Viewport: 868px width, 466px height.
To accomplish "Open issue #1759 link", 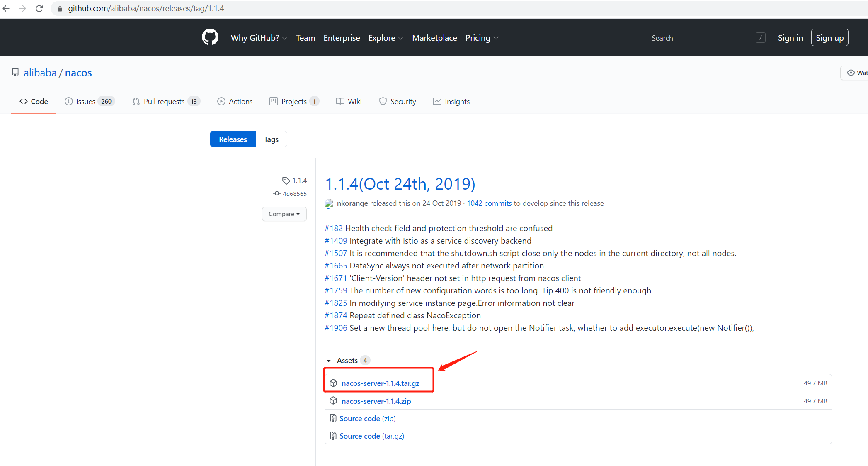I will [x=336, y=290].
